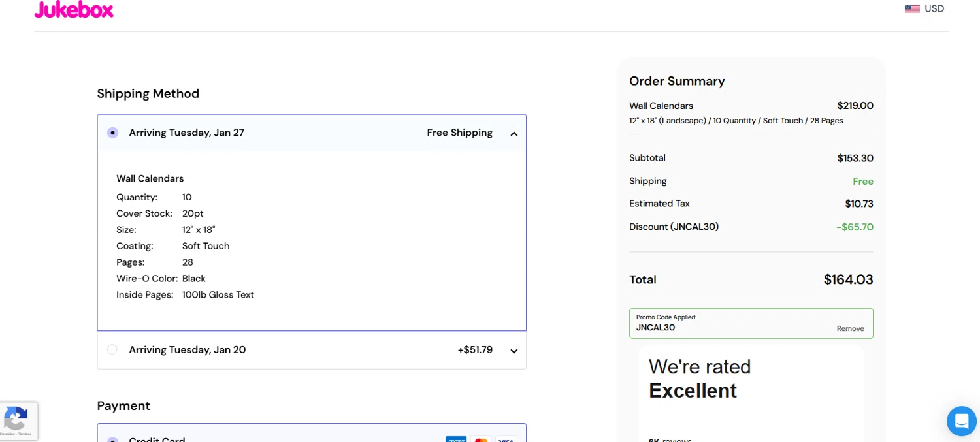The height and width of the screenshot is (442, 980).
Task: Click the reCAPTCHA badge
Action: click(x=18, y=420)
